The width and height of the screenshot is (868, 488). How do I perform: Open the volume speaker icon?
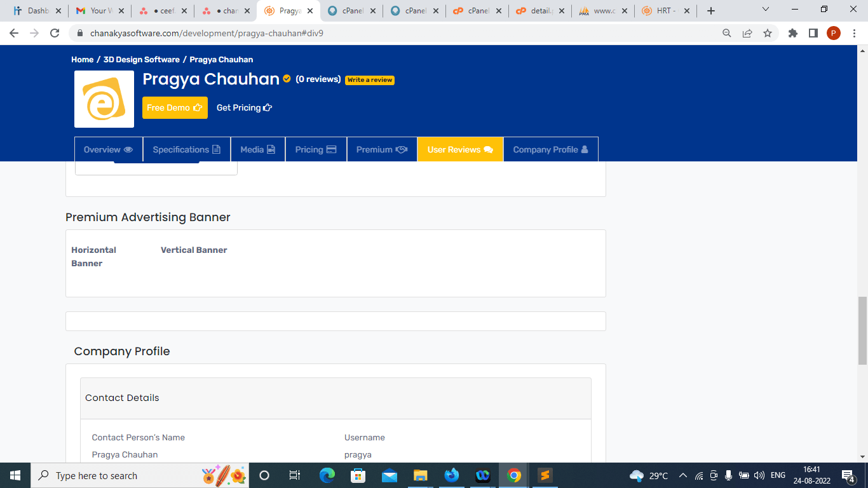coord(759,475)
